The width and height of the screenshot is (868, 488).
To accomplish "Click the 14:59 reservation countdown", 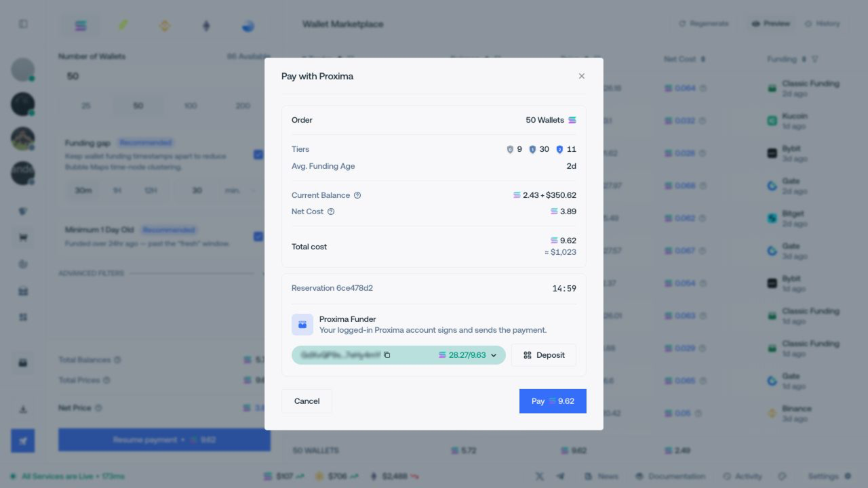I will pyautogui.click(x=564, y=289).
